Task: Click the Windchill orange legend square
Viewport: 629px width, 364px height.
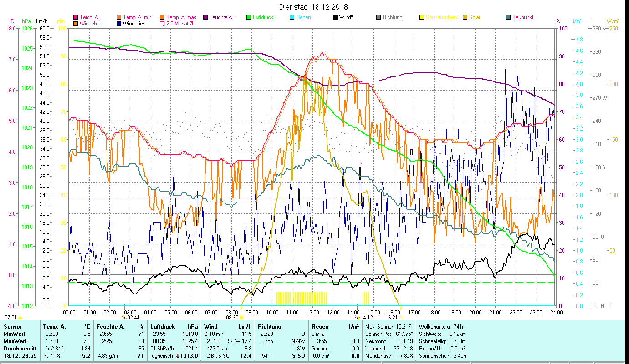Action: [x=76, y=23]
